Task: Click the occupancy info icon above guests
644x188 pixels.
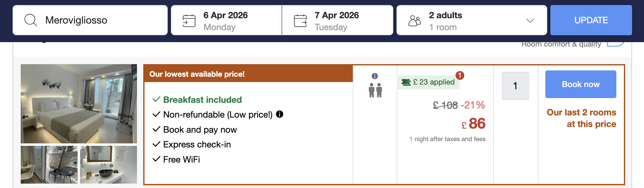Action: 375,76
